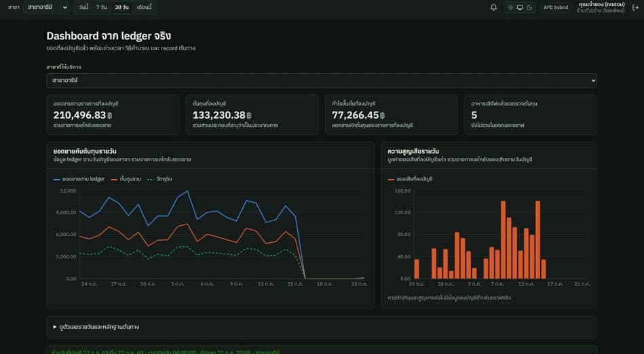Viewport: 644px width, 354px height.
Task: Click the Dashboard จาก ledger จริง heading
Action: pos(109,36)
